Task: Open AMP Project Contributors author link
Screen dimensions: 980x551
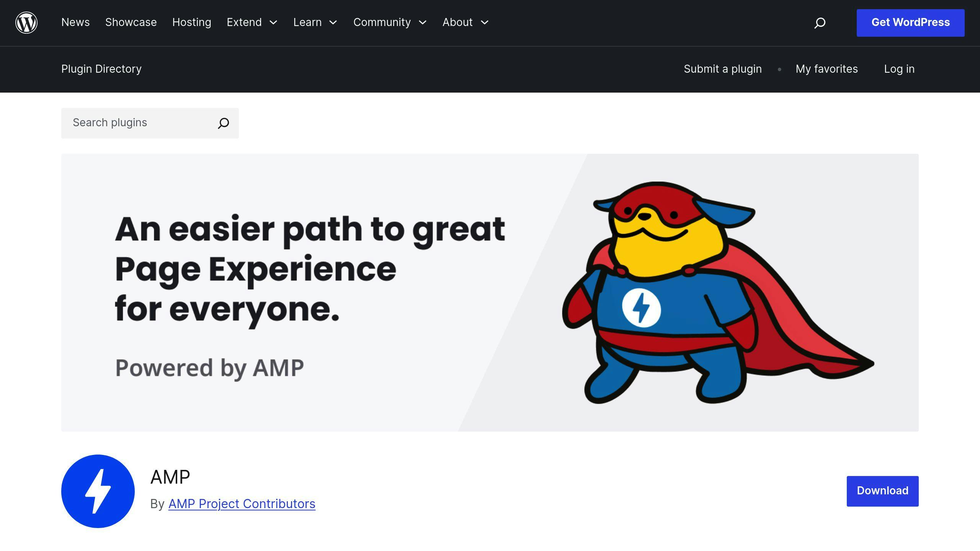Action: 242,504
